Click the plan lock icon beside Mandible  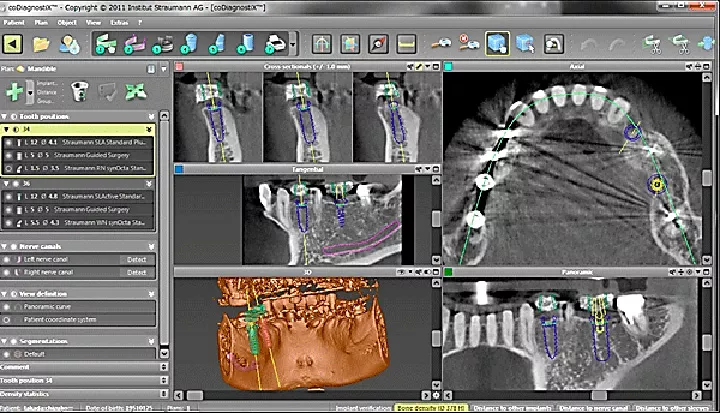(x=151, y=69)
